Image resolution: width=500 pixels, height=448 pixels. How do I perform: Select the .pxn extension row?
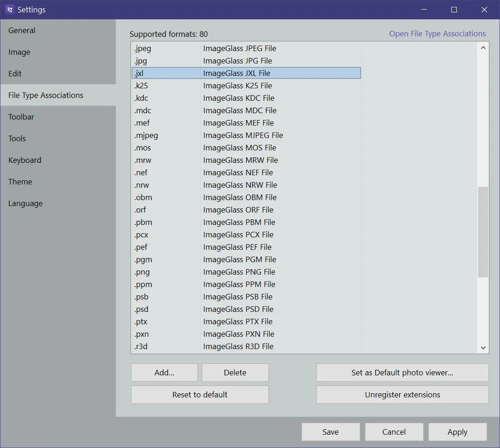pos(246,334)
